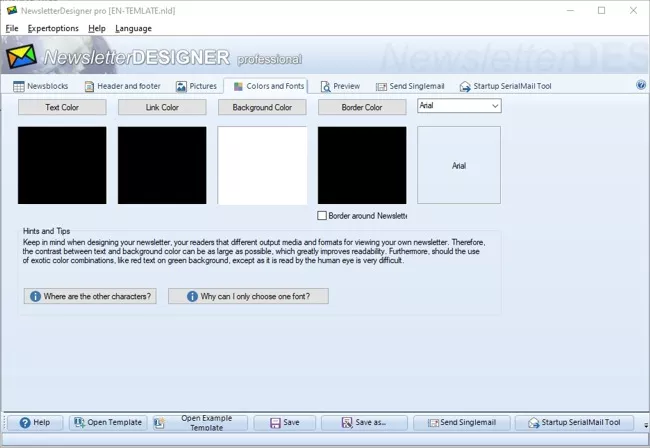Click the Newsblocks tab icon

point(19,87)
